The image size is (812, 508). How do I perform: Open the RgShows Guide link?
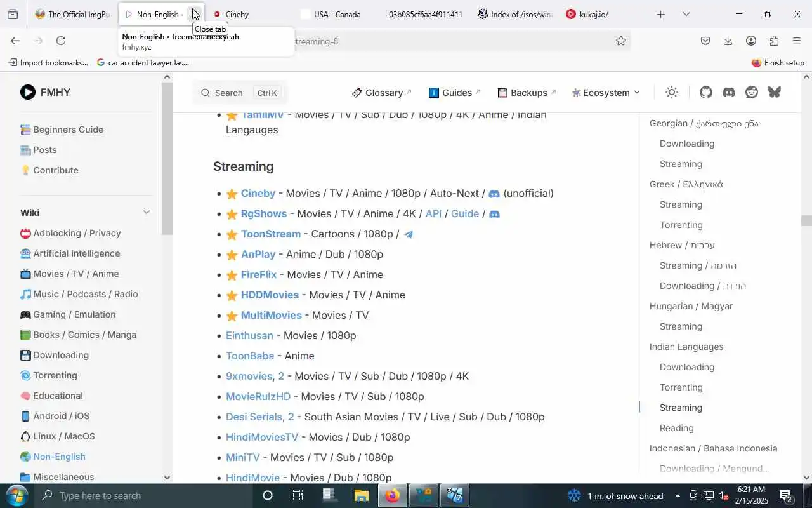(465, 213)
